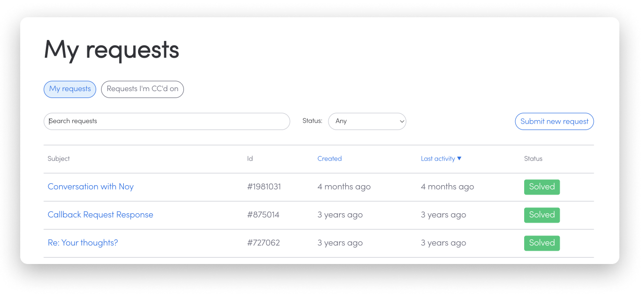Focus the Search requests field

(167, 121)
